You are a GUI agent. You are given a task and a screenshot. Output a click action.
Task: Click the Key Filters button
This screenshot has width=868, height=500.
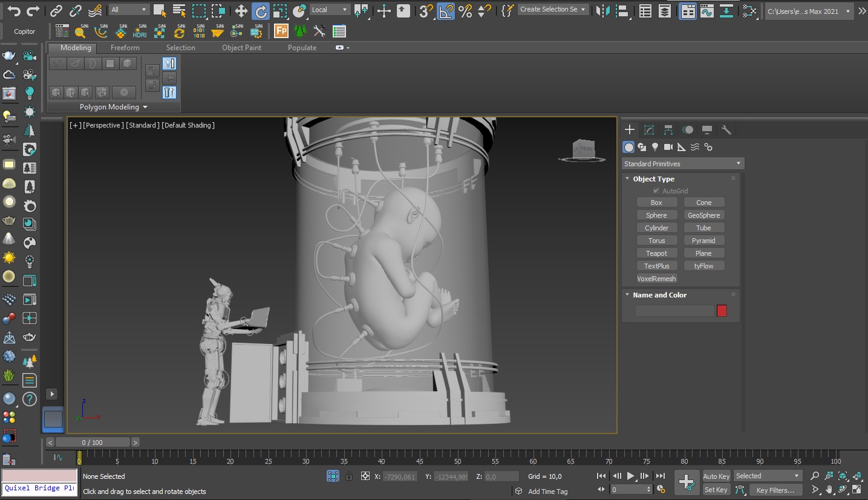point(775,490)
